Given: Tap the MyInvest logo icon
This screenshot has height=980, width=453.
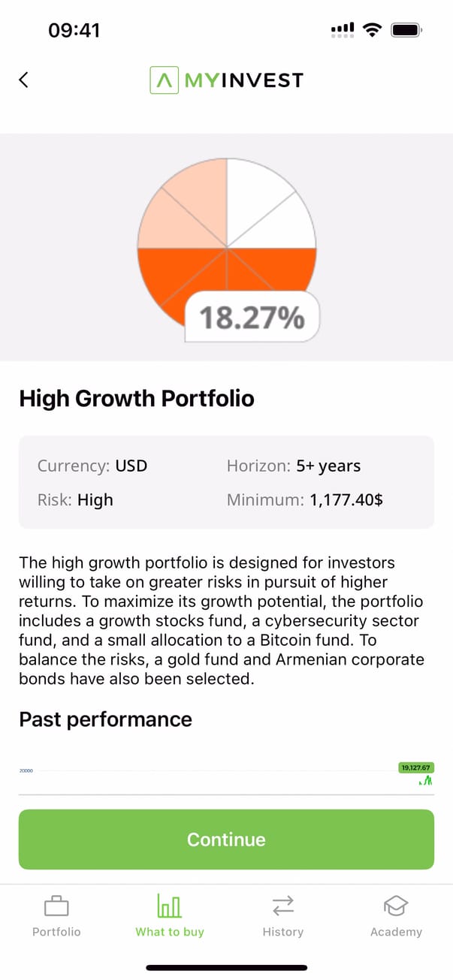Looking at the screenshot, I should click(x=164, y=80).
